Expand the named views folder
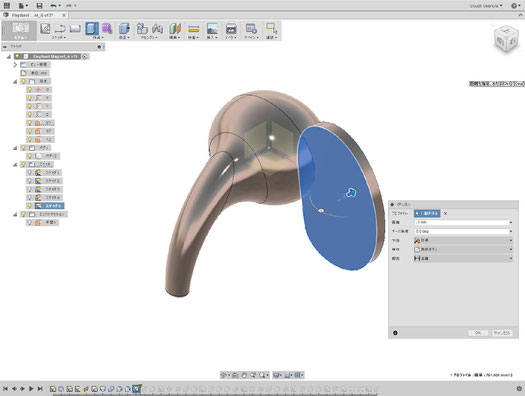Screen dimensions: 525x396 tap(15, 65)
